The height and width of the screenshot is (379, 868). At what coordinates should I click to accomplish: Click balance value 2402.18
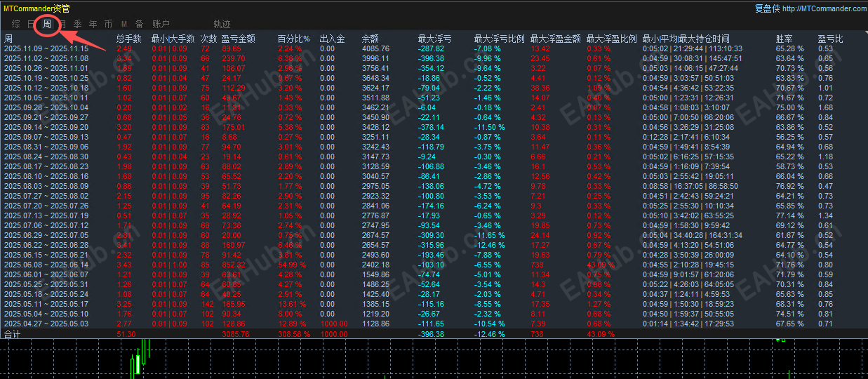[375, 265]
